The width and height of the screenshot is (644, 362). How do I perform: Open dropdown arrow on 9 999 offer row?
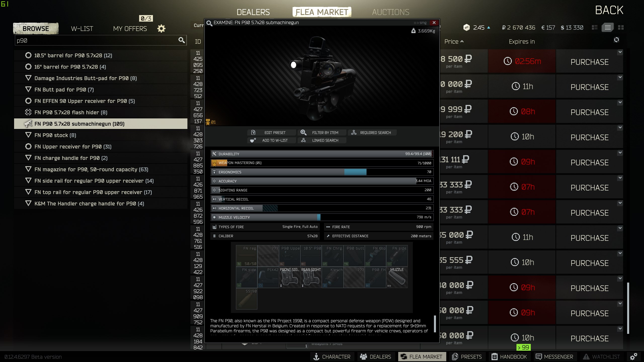click(620, 103)
